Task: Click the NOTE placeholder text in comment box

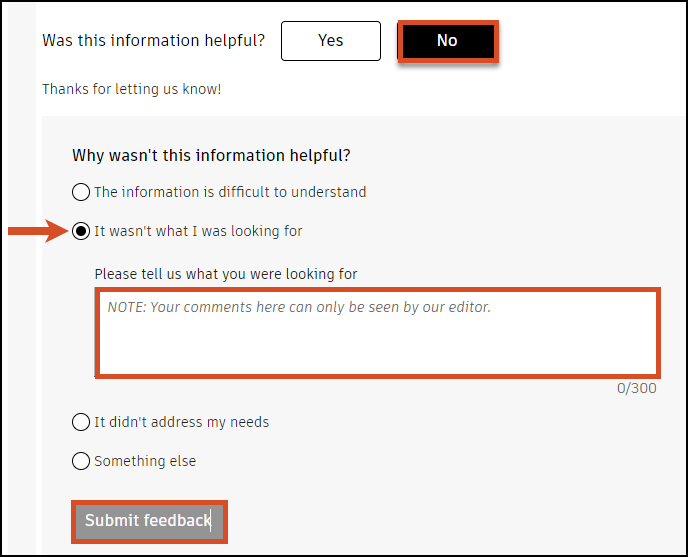Action: pos(299,307)
